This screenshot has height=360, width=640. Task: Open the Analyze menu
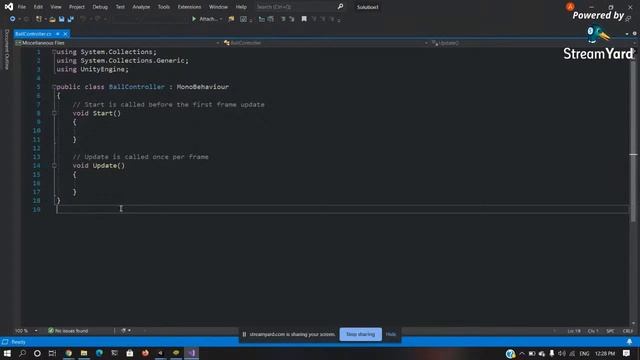141,7
